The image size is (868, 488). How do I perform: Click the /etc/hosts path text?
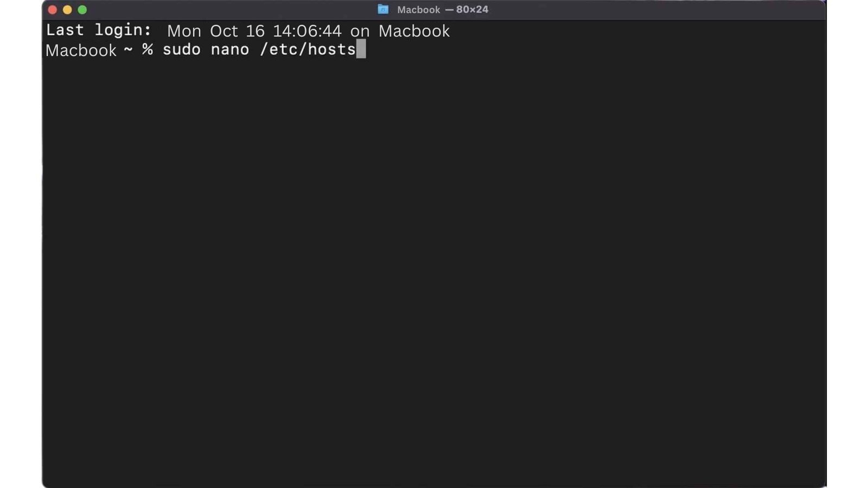pos(308,49)
